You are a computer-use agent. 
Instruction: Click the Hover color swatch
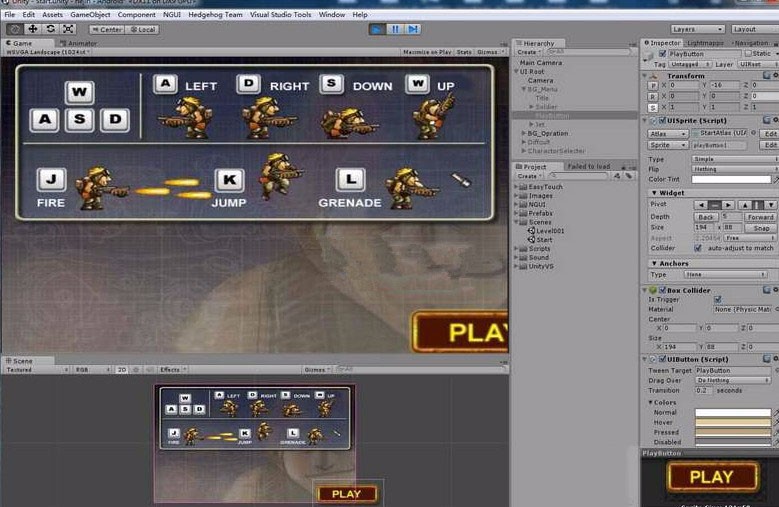pos(733,423)
